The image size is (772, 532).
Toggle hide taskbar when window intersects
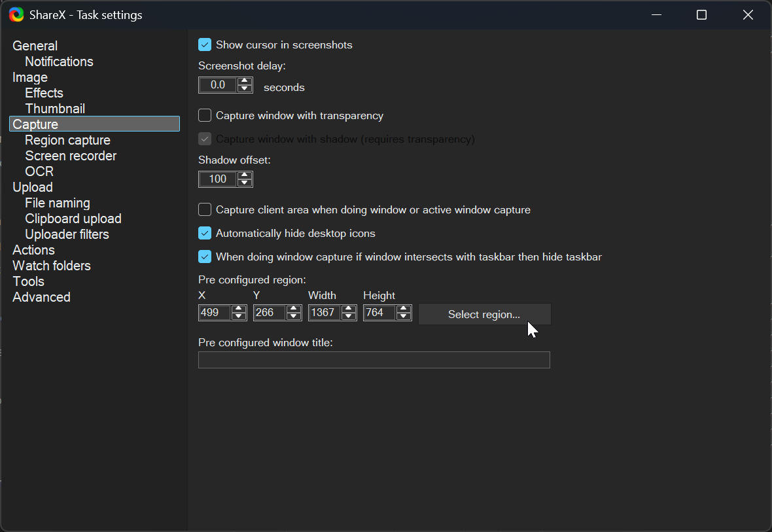(205, 257)
